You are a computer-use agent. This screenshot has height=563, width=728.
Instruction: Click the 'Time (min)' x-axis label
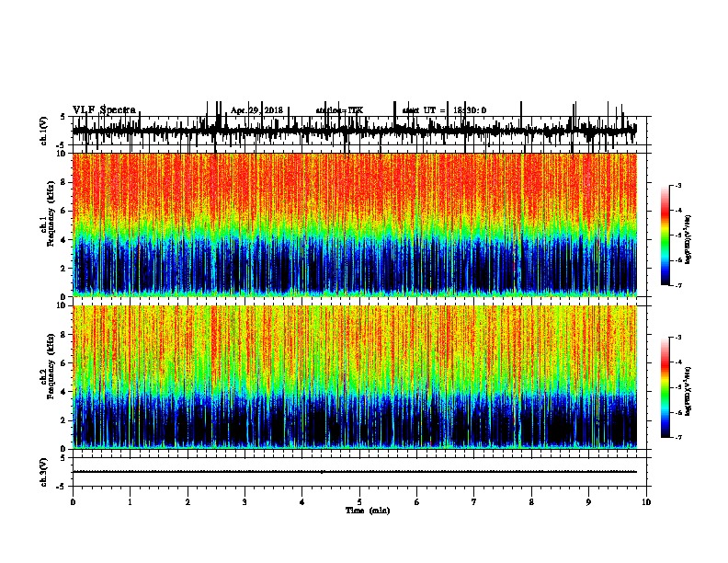coord(368,511)
